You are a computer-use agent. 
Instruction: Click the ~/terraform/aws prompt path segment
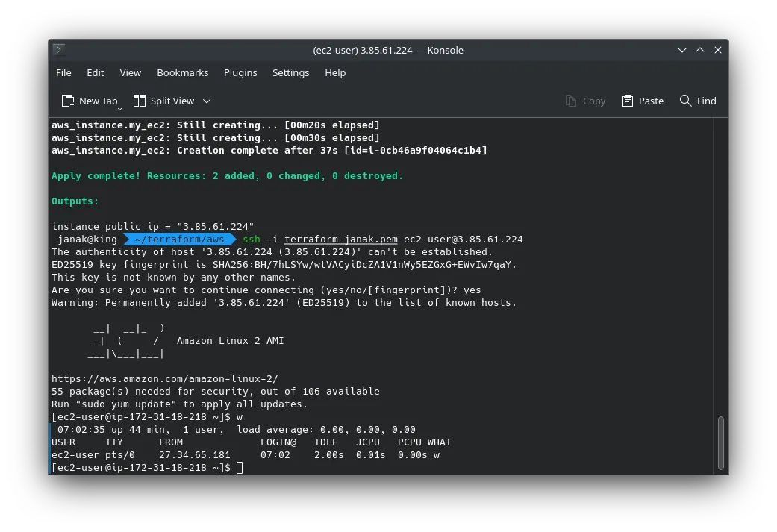[179, 239]
